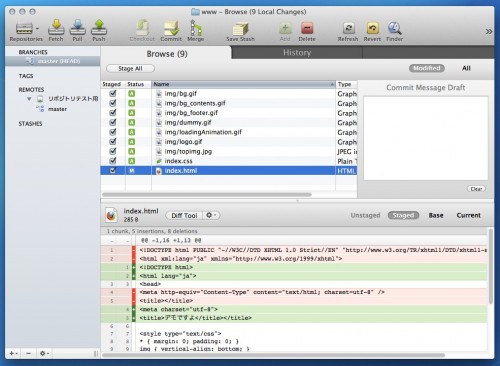Viewport: 500px width, 366px height.
Task: Click the sidebar resize grip handle
Action: 96,353
